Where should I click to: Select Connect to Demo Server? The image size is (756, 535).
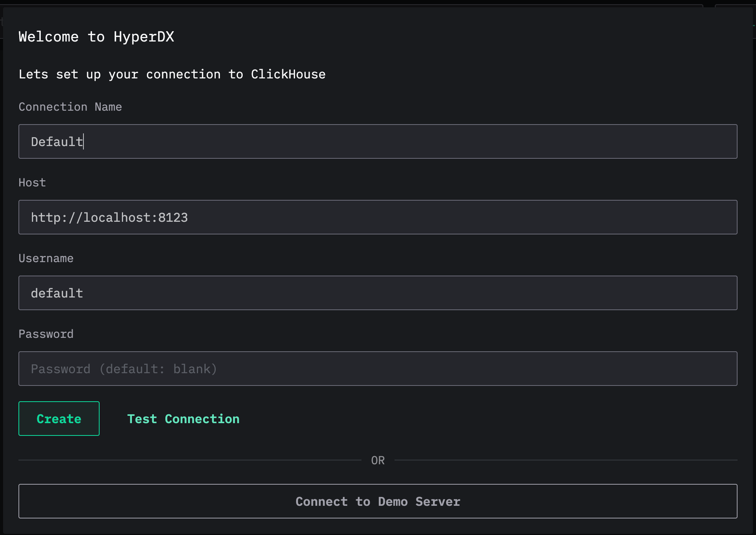pos(377,501)
